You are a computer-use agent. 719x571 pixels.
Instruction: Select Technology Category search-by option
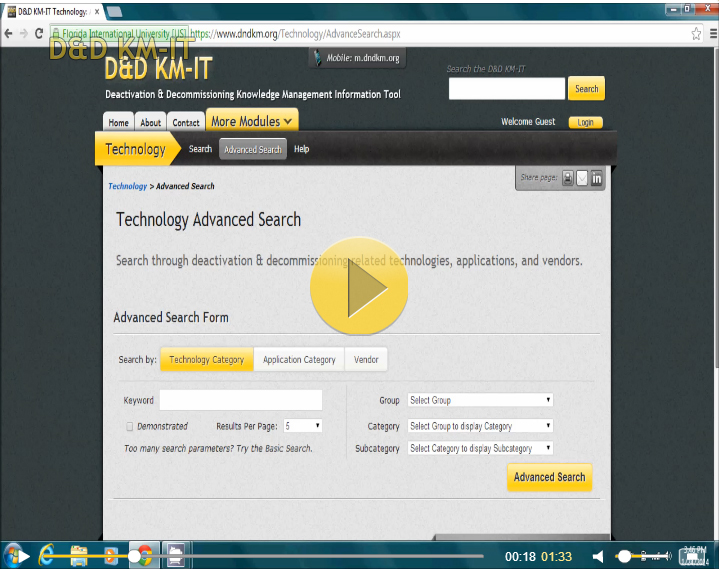(207, 360)
